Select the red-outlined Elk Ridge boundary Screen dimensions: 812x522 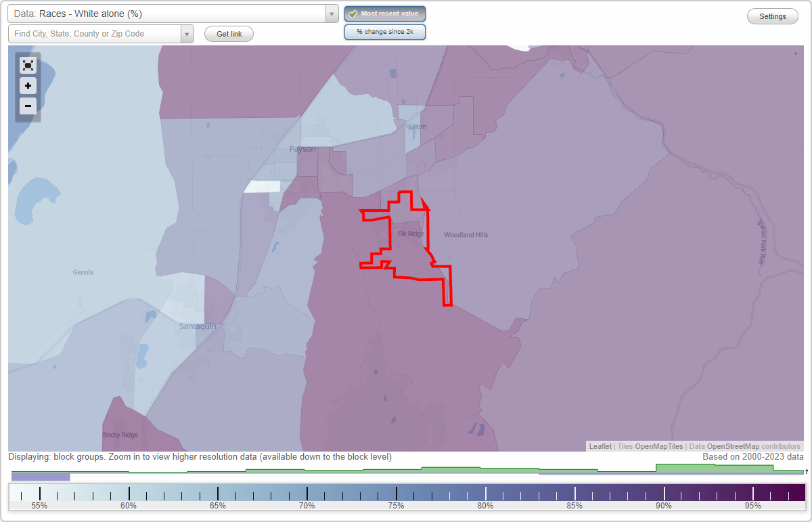[406, 237]
